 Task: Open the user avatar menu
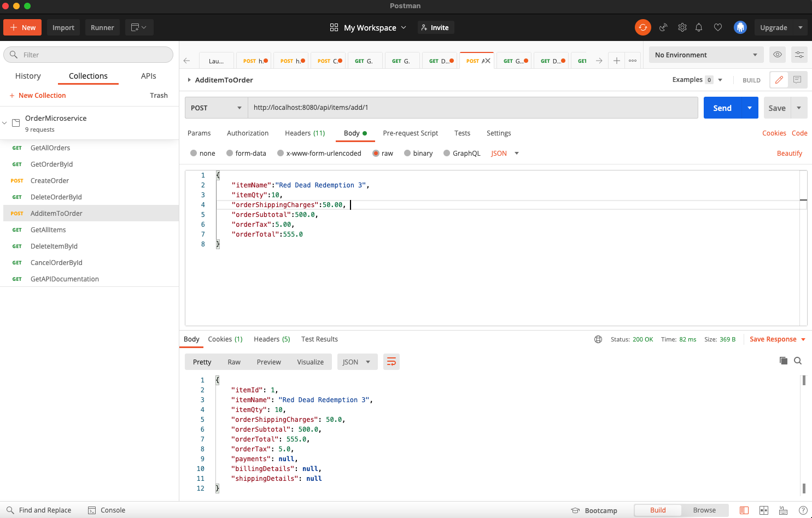click(740, 27)
